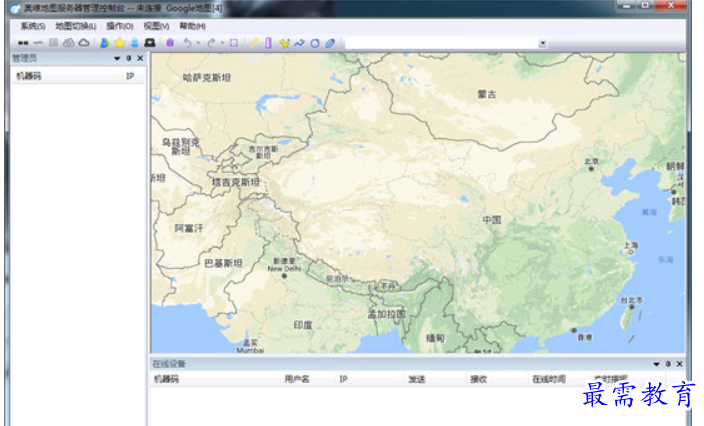Viewport: 704px width, 426px height.
Task: Click the 接收 column header
Action: [479, 379]
